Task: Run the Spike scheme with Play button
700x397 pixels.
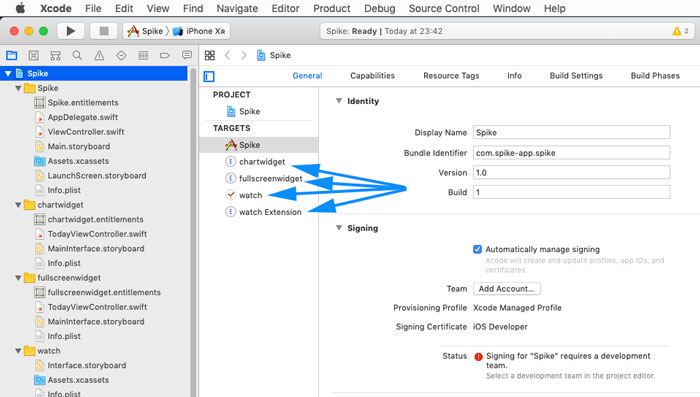Action: (x=71, y=31)
